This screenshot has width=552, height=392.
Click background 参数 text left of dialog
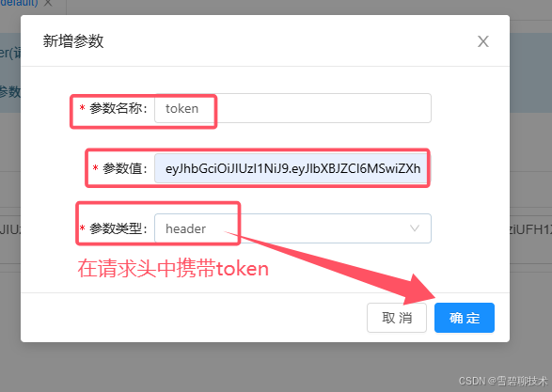click(x=10, y=92)
